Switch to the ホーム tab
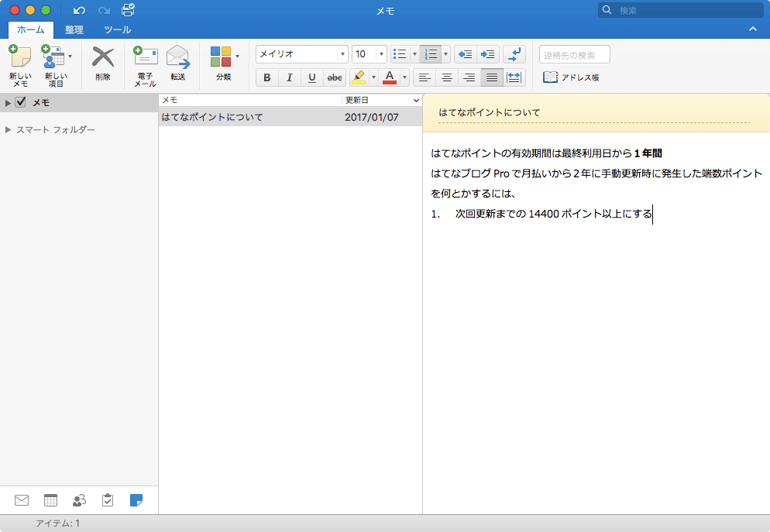Screen dimensions: 770x532 click(x=31, y=30)
